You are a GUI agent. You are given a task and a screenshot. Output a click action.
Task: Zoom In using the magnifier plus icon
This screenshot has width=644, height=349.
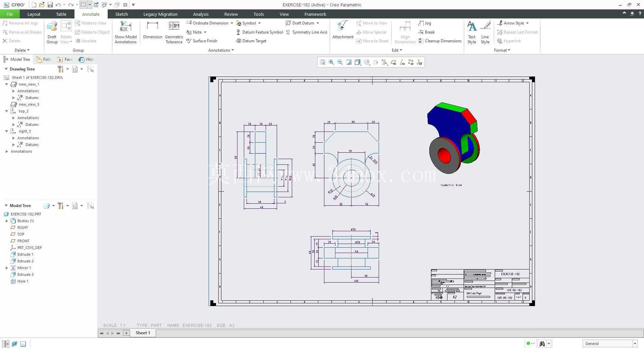tap(331, 62)
